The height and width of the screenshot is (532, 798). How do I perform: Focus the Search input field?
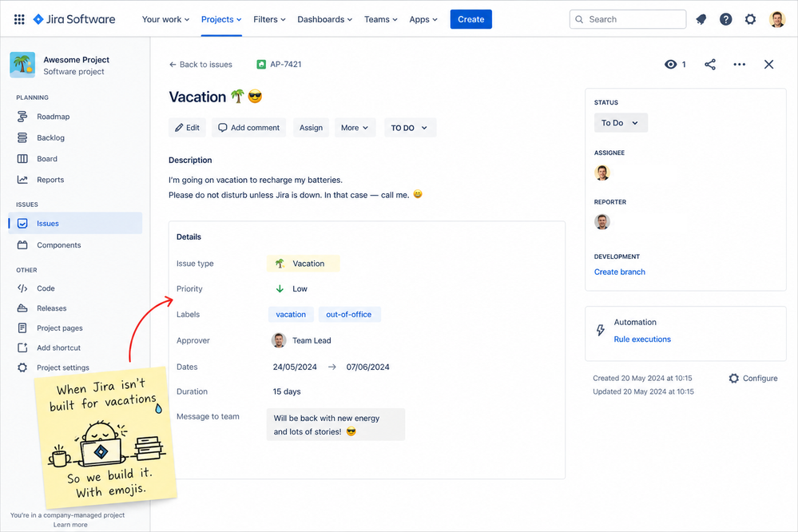[628, 19]
